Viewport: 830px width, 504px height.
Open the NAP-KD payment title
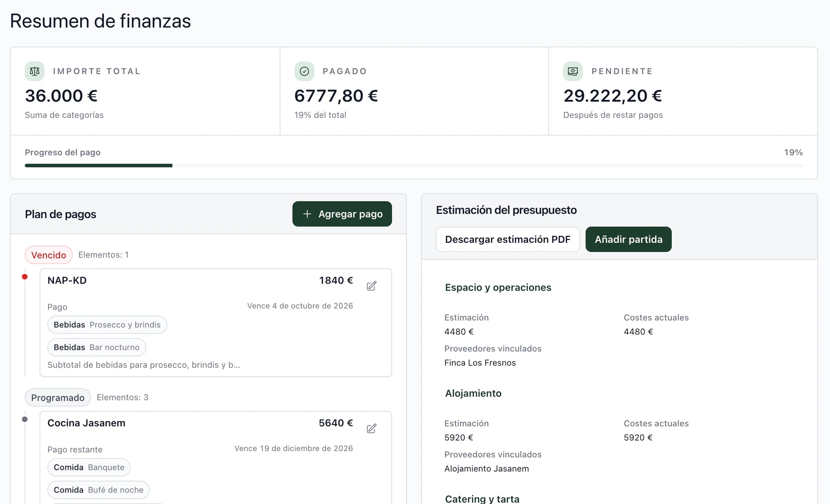pyautogui.click(x=67, y=280)
